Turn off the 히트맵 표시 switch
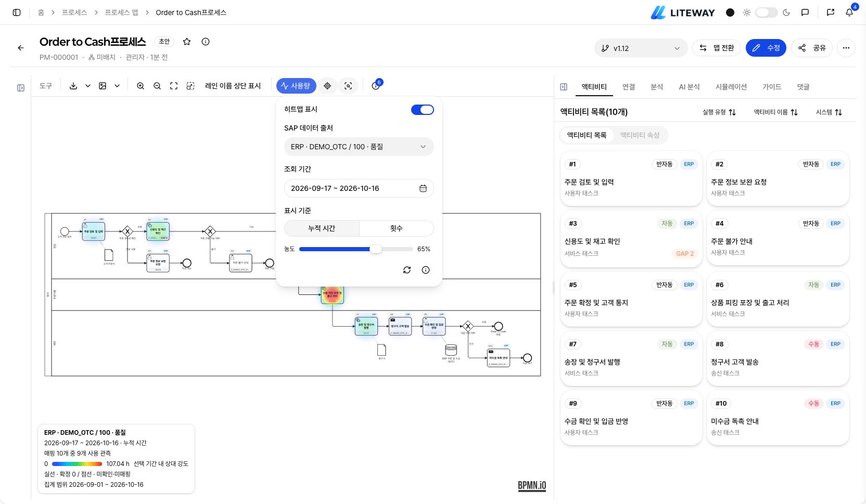This screenshot has height=504, width=866. click(x=423, y=109)
